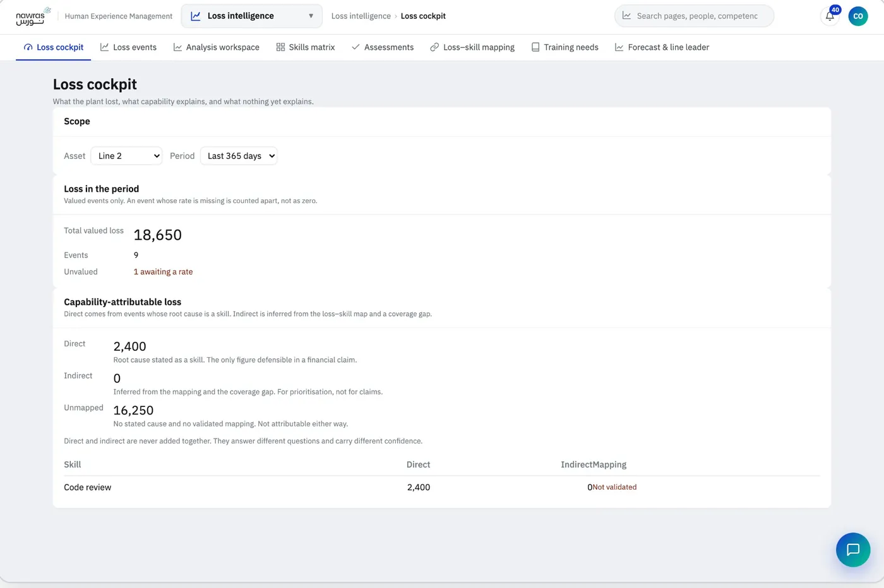Click the Direct column header
Image resolution: width=884 pixels, height=588 pixels.
coord(418,464)
